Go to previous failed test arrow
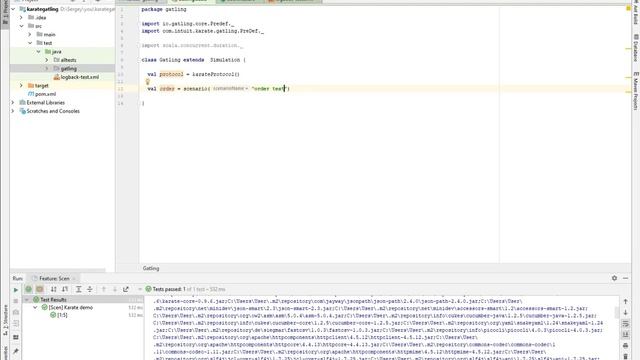The width and height of the screenshot is (640, 360). coord(104,289)
